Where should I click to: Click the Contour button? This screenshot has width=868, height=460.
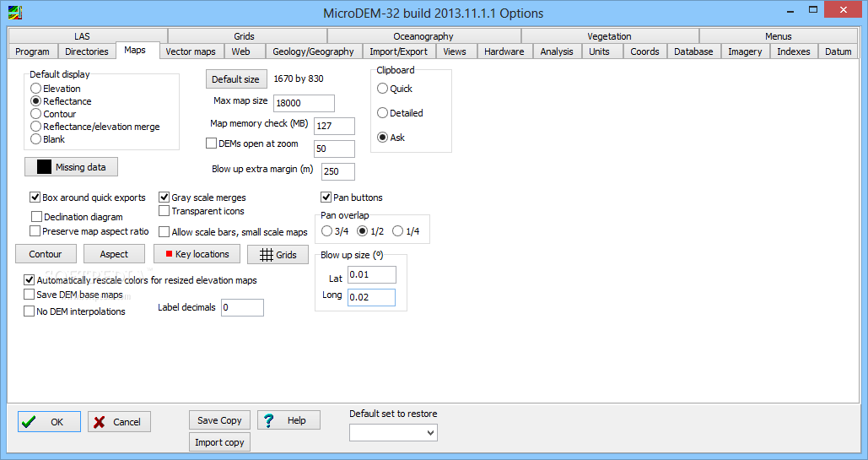click(46, 254)
